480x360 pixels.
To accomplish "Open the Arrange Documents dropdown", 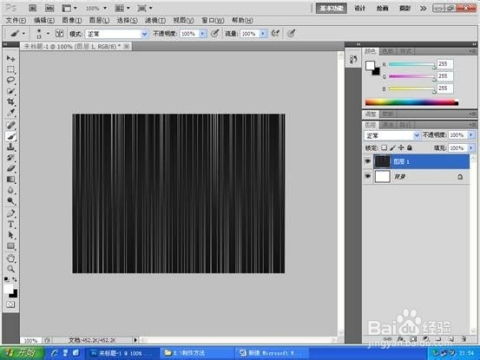I will click(x=122, y=8).
